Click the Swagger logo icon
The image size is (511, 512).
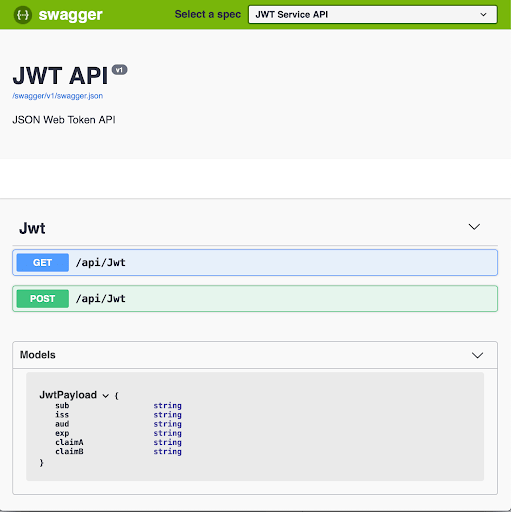(x=23, y=15)
